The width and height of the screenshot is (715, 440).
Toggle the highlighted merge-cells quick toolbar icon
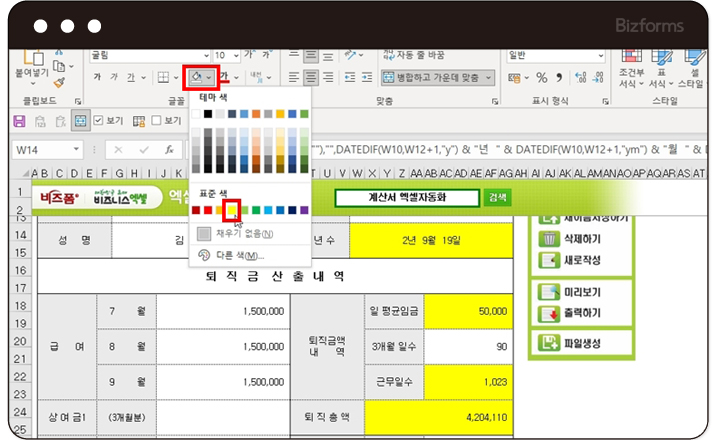click(x=80, y=121)
